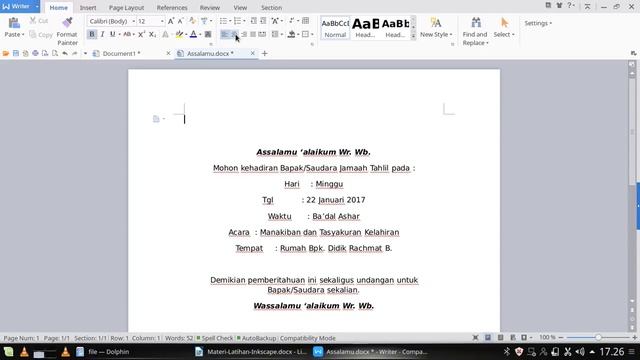The height and width of the screenshot is (360, 640).
Task: Switch to the Review tab
Action: (210, 8)
